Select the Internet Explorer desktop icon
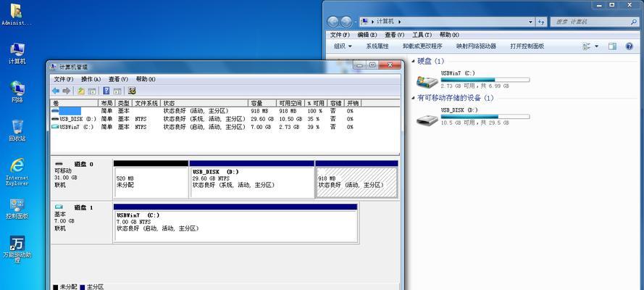The image size is (644, 290). 17,172
